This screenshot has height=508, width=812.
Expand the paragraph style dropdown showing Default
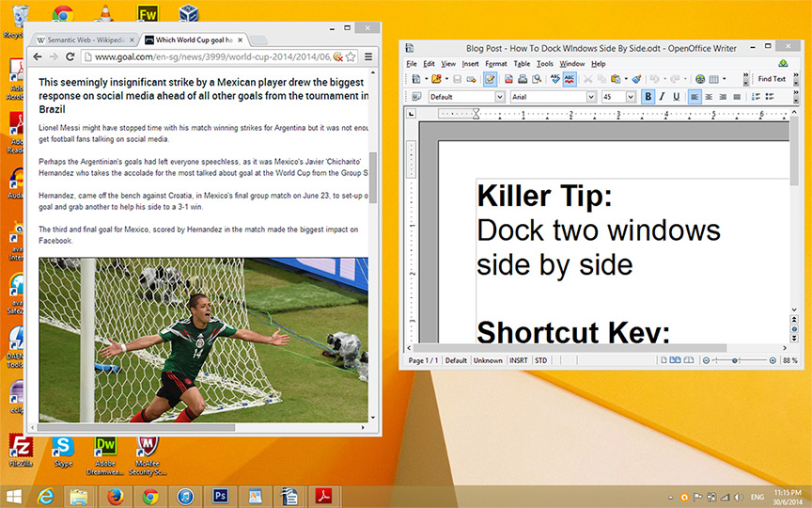pos(500,97)
